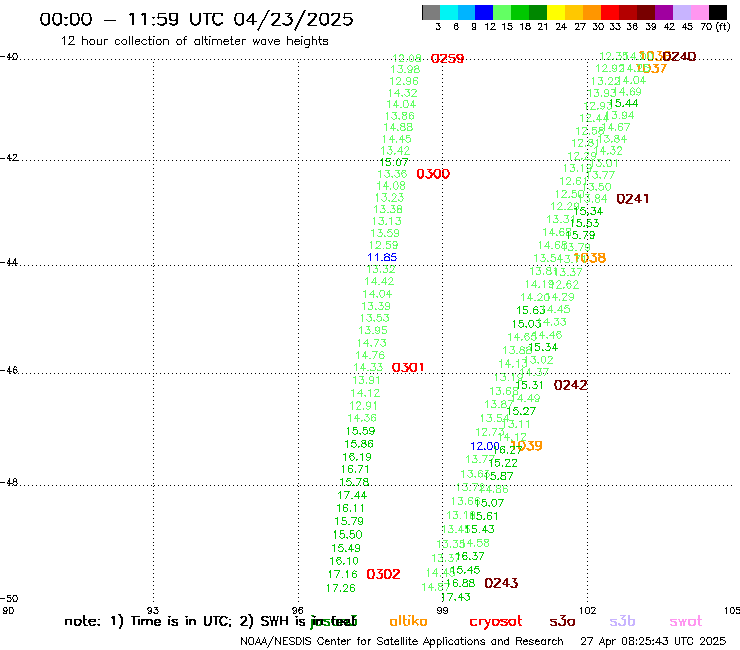Image resolution: width=740 pixels, height=650 pixels.
Task: Click the 's3b' satellite legend label
Action: 622,621
